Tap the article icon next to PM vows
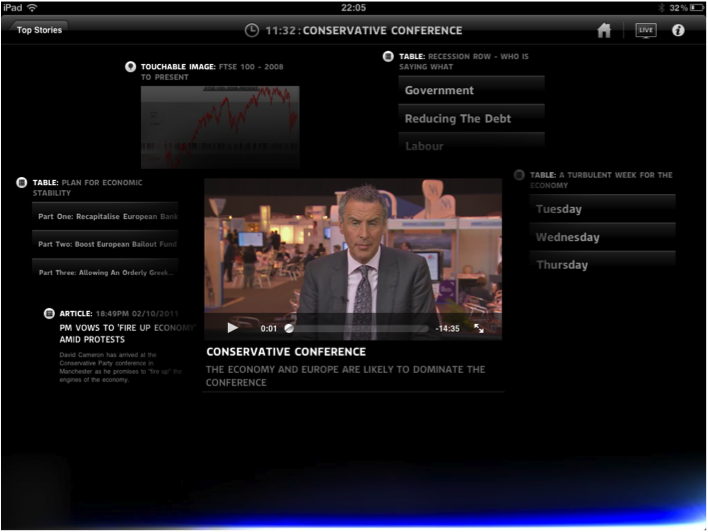Image resolution: width=708 pixels, height=532 pixels. [49, 314]
